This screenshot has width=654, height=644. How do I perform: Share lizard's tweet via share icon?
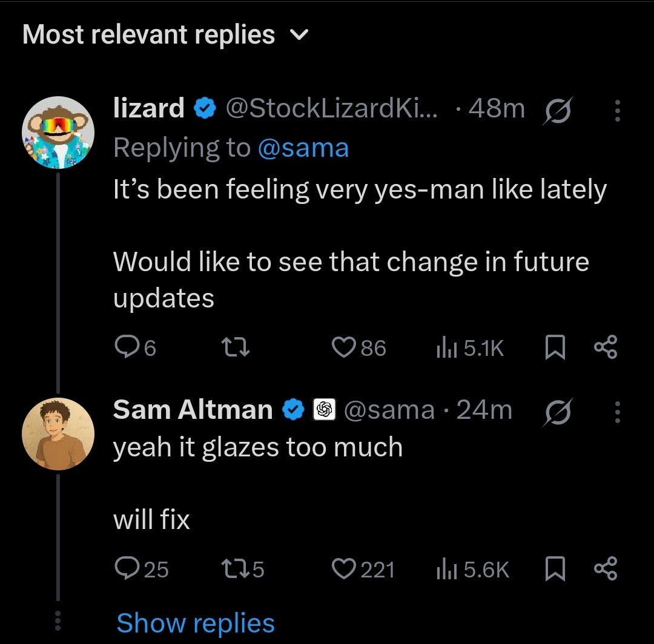pyautogui.click(x=606, y=347)
